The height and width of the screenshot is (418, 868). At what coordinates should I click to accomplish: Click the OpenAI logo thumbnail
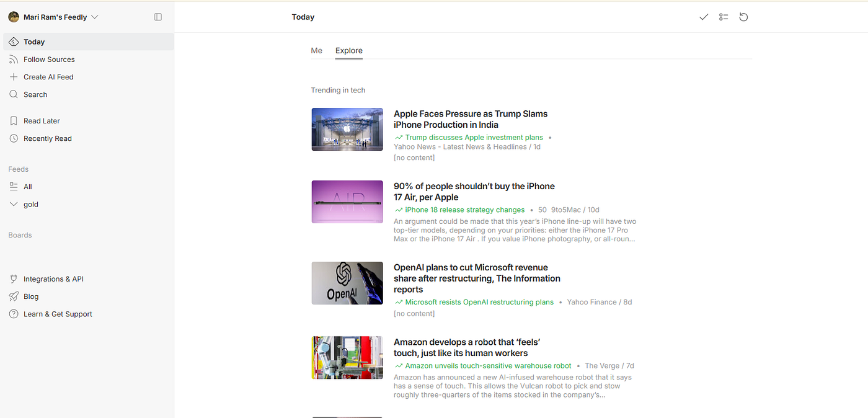[x=347, y=283]
